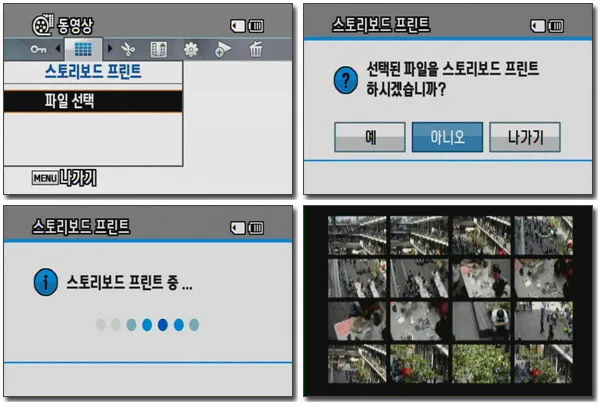Tap the gear settings icon
600x405 pixels.
[192, 48]
